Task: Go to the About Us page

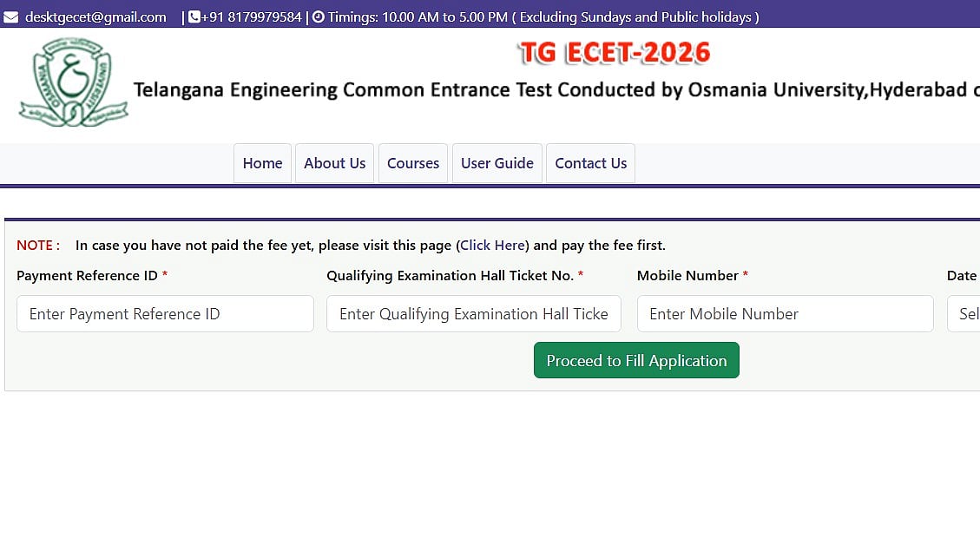Action: tap(334, 163)
